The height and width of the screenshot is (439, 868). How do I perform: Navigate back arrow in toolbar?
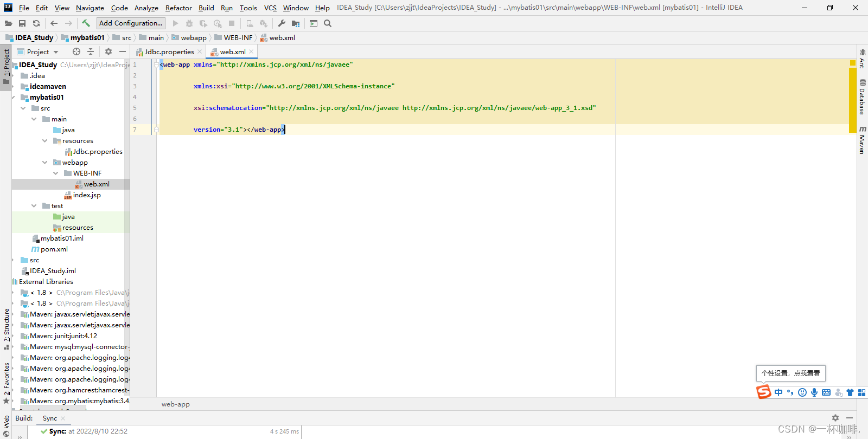click(x=54, y=23)
